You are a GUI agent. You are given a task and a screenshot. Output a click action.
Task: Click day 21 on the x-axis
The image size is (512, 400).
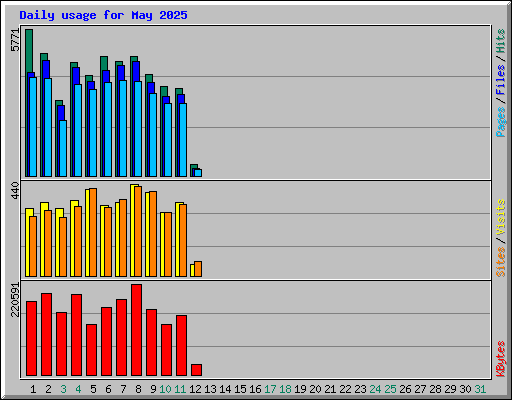330,389
